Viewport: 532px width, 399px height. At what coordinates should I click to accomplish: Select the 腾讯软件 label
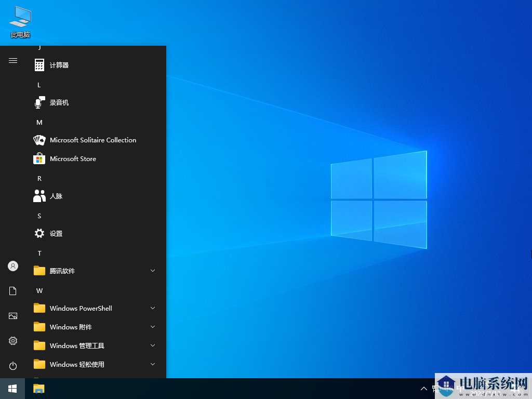pyautogui.click(x=62, y=271)
